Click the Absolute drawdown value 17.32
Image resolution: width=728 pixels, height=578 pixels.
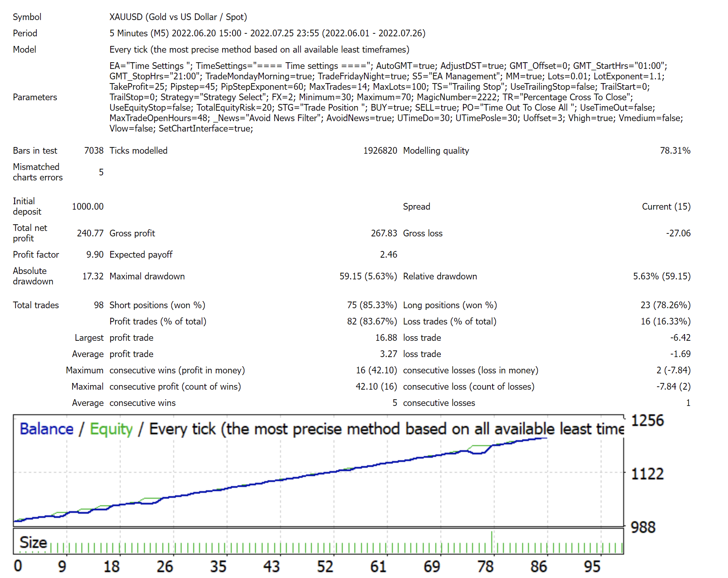[93, 276]
